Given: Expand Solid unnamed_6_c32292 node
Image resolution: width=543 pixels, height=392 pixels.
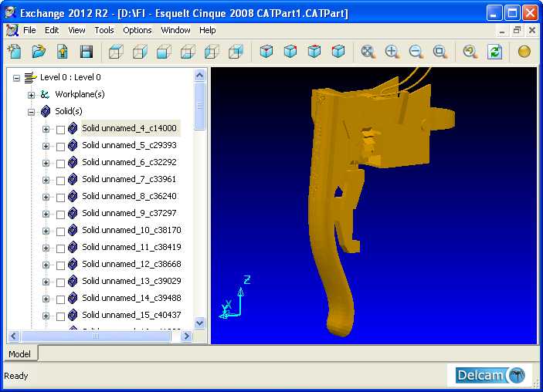Looking at the screenshot, I should click(46, 163).
